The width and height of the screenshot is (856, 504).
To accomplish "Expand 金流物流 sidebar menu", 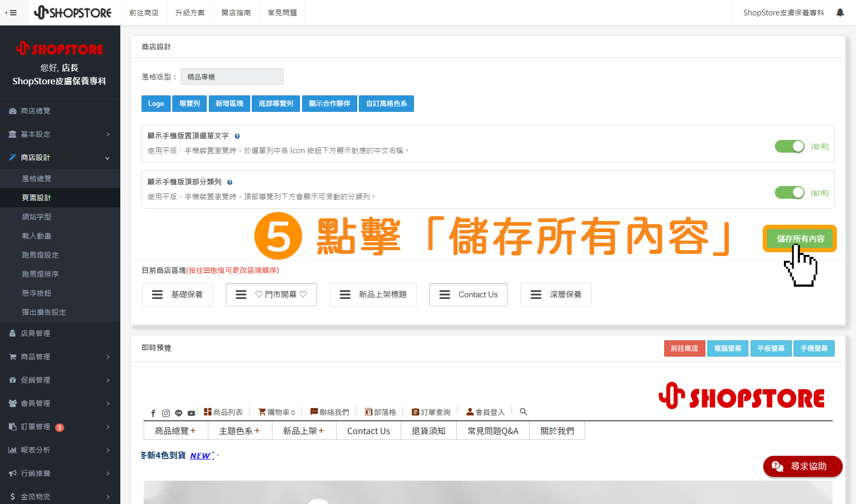I will point(60,497).
